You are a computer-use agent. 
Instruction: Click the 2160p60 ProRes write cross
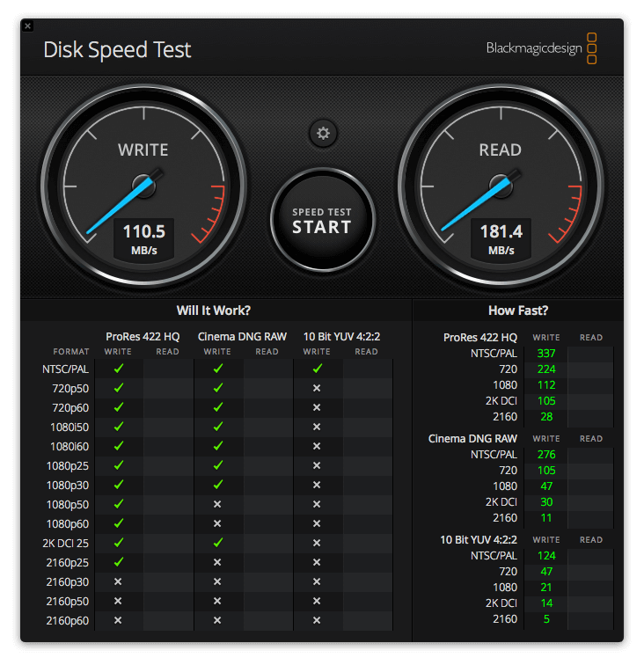point(118,620)
